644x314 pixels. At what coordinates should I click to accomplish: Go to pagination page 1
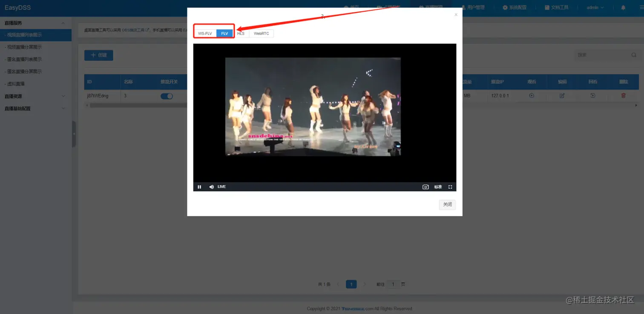tap(351, 284)
